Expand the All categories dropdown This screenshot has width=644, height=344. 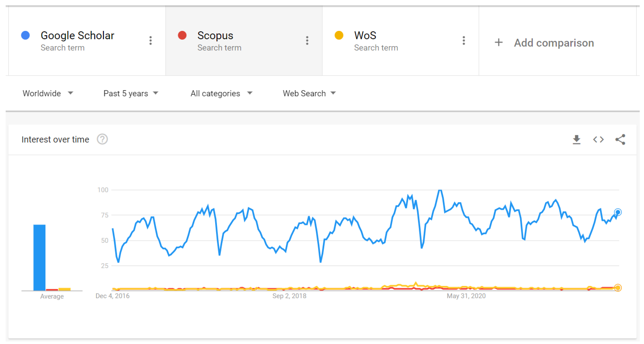221,93
